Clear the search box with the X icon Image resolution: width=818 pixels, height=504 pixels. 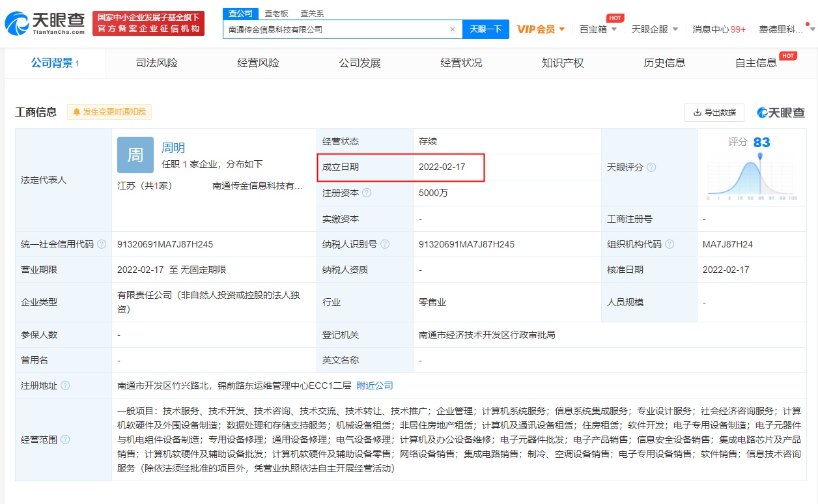coord(453,29)
